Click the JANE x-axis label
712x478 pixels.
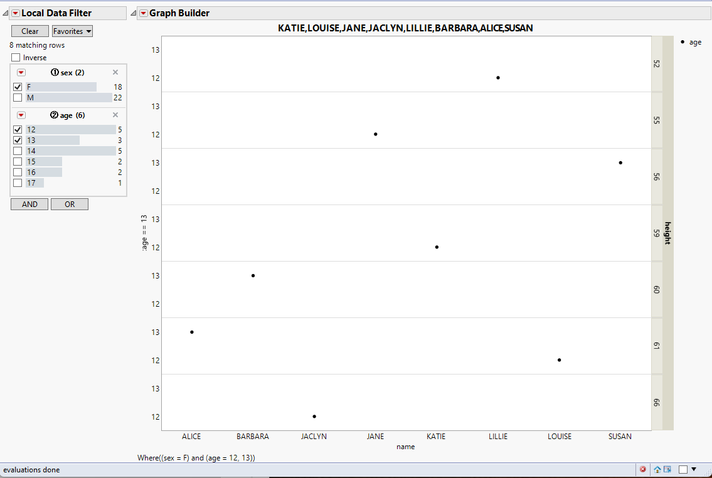pyautogui.click(x=376, y=436)
